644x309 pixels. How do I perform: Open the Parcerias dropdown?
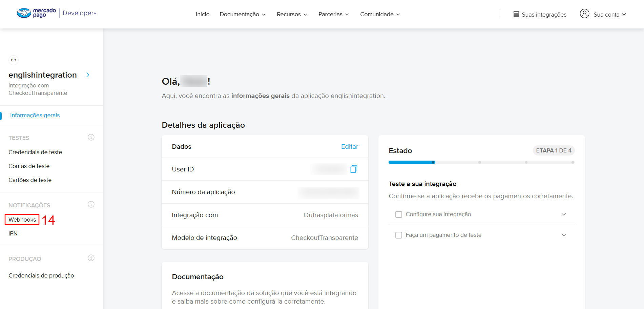point(334,14)
